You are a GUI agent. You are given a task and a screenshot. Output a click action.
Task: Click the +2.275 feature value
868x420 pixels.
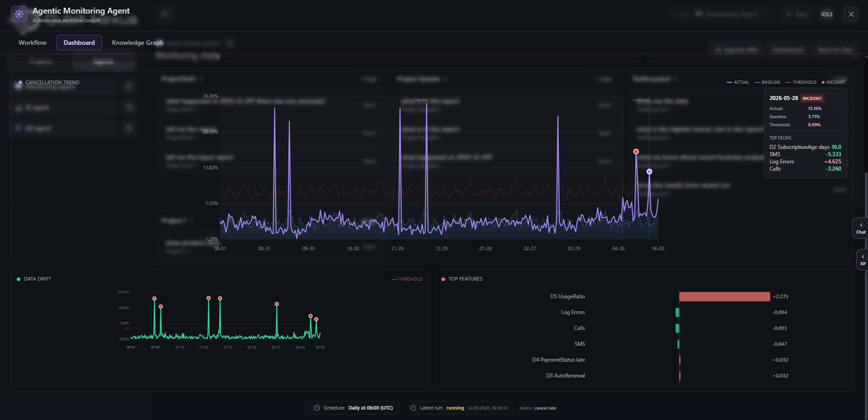pyautogui.click(x=780, y=296)
